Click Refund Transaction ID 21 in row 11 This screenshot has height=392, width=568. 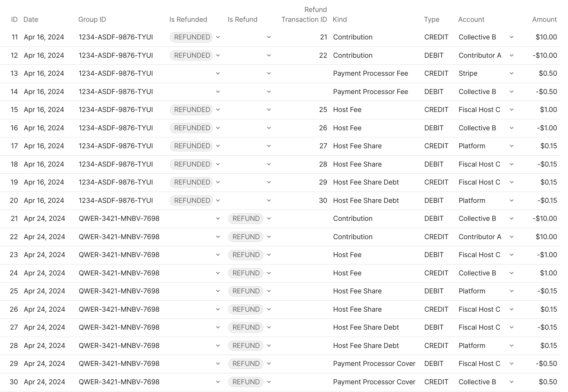pos(323,37)
